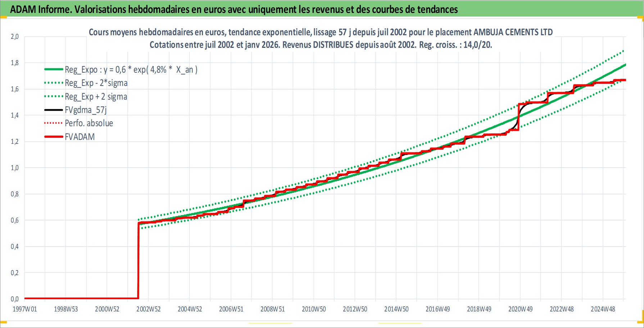Click the y-axis label 1,0
644x328 pixels.
coord(14,168)
